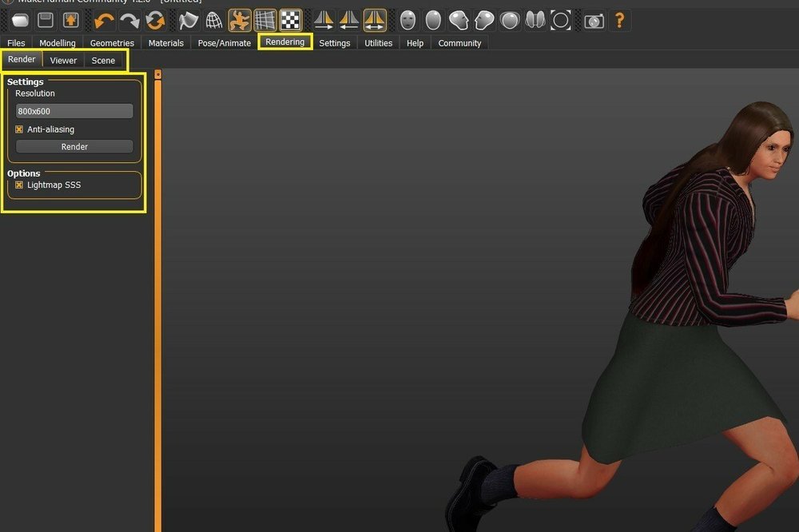The width and height of the screenshot is (799, 532).
Task: Open Help via the question mark icon
Action: coord(620,20)
